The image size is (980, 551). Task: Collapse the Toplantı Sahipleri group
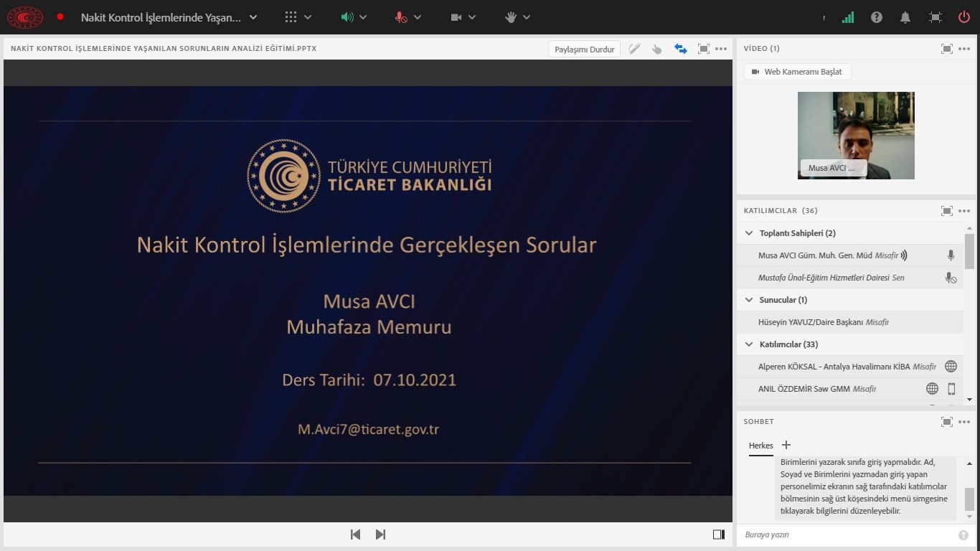pyautogui.click(x=749, y=233)
